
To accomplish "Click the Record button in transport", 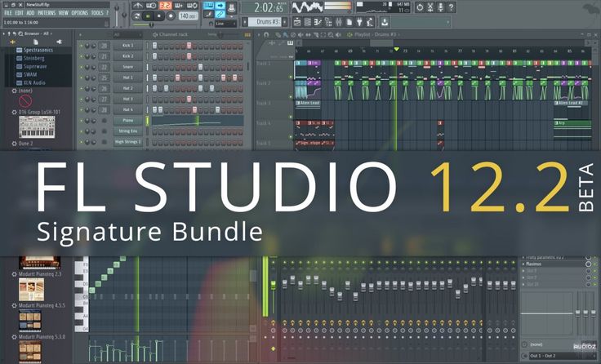I will 171,16.
